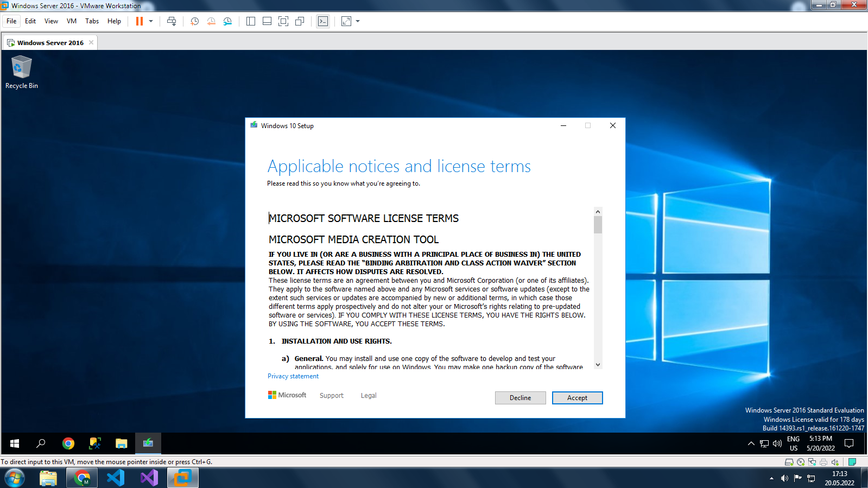Open Visual Studio Code from host taskbar
The height and width of the screenshot is (488, 868).
coord(116,478)
